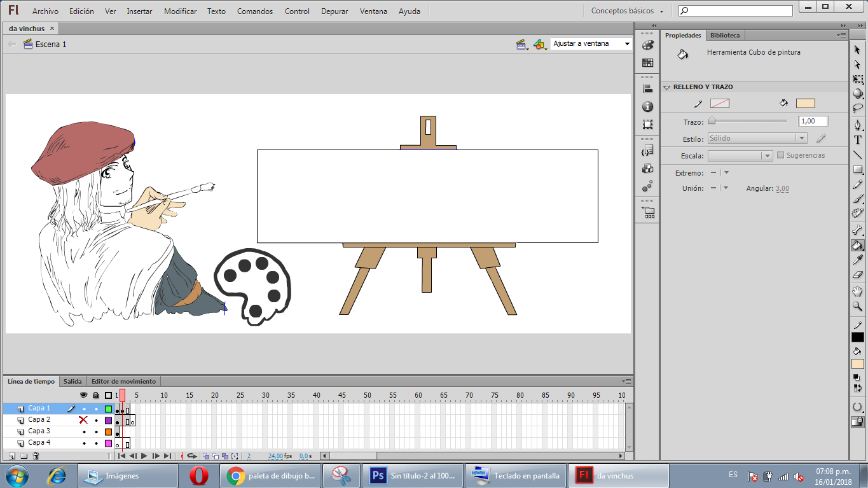Select the Deco tool
The height and width of the screenshot is (488, 868).
pyautogui.click(x=858, y=213)
